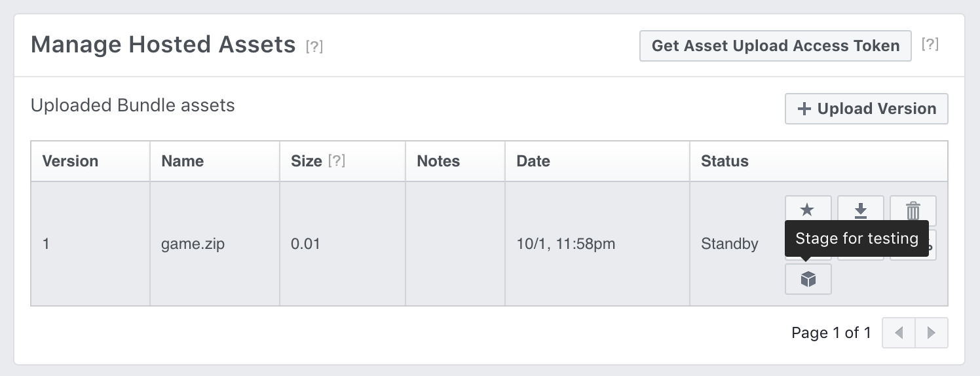Stage game.zip for testing with the cube icon
The image size is (980, 376).
click(808, 280)
